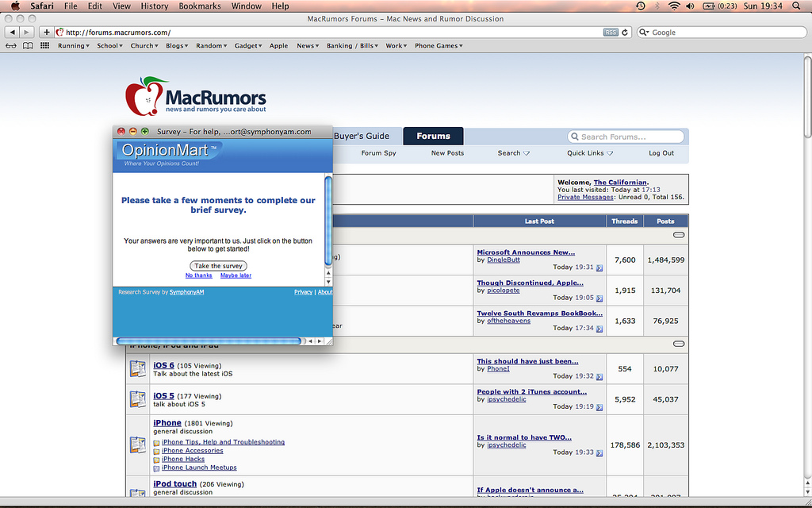Open the Wi-Fi status menu
This screenshot has height=508, width=812.
674,6
